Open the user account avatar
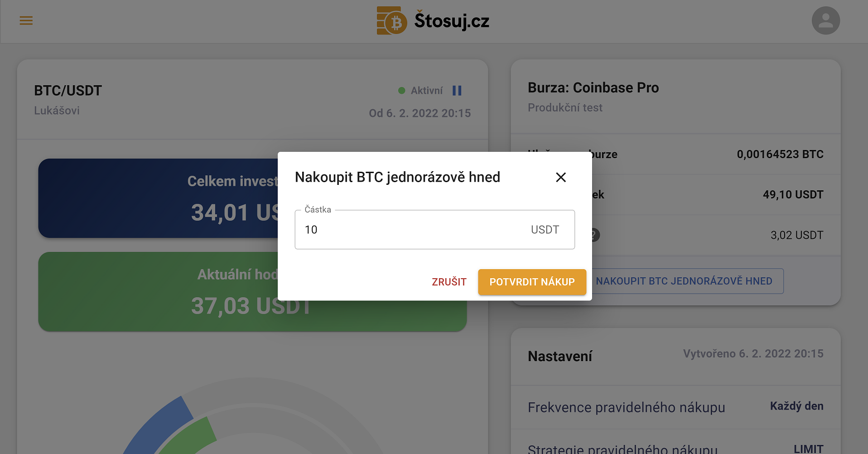 [x=825, y=21]
